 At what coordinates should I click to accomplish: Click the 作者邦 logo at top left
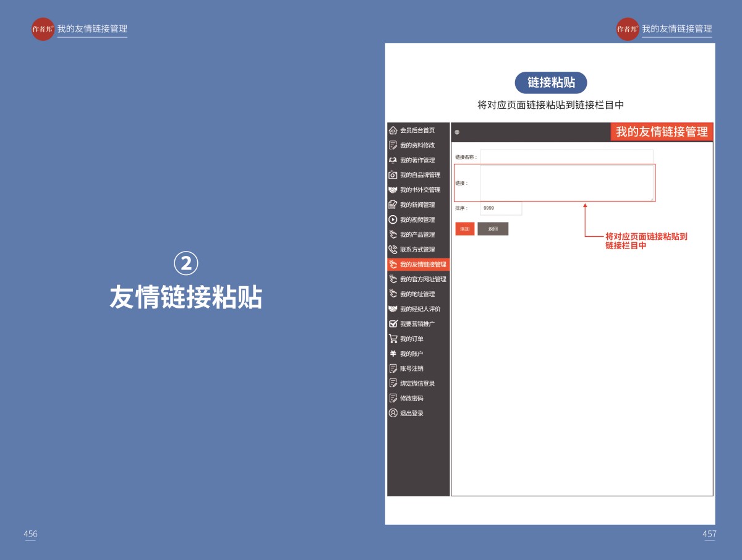point(43,29)
